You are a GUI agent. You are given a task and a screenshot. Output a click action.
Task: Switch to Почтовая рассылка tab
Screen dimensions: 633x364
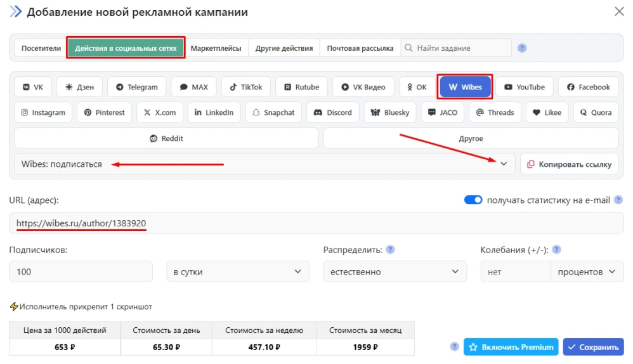[x=360, y=48]
